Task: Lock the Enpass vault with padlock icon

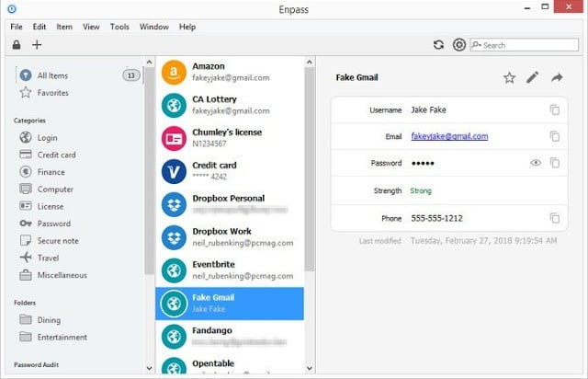Action: pyautogui.click(x=17, y=45)
